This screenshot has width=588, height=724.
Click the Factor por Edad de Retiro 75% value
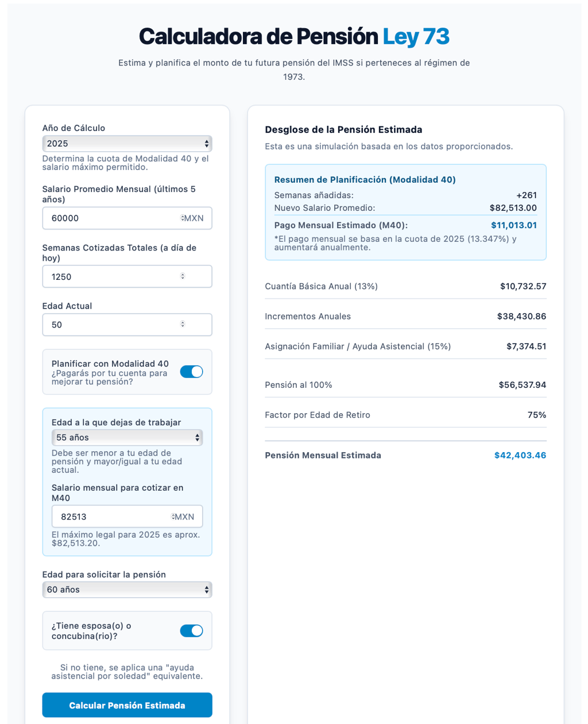[536, 415]
